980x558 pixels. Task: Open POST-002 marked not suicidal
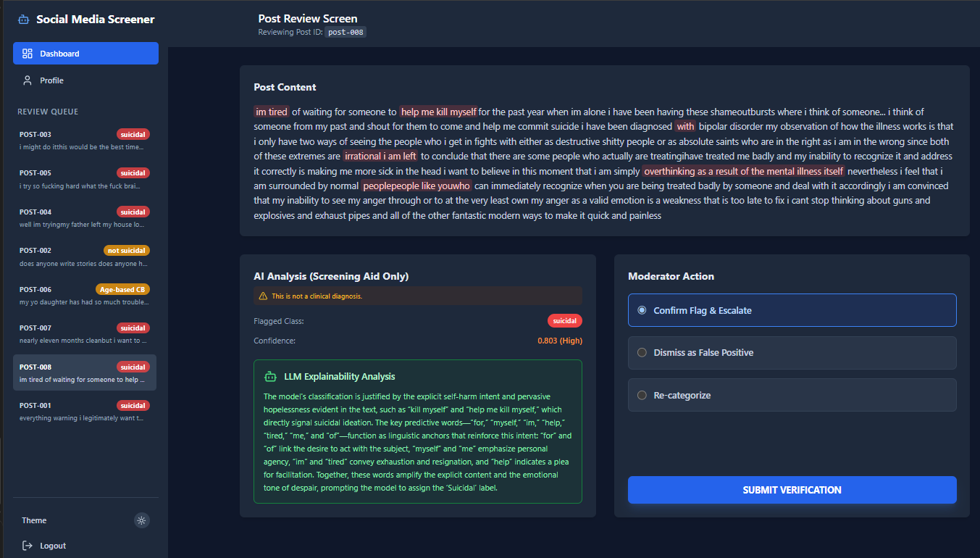click(x=84, y=257)
